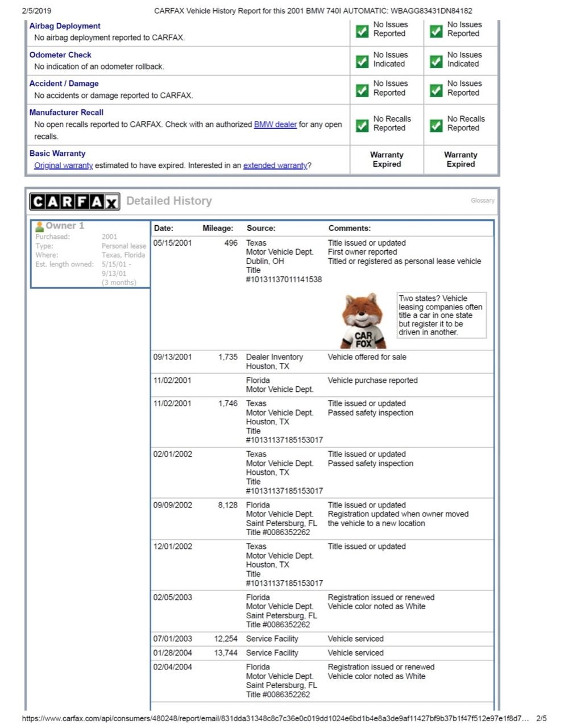The height and width of the screenshot is (728, 564).
Task: Click right green check in Accident / Damage row
Action: pyautogui.click(x=436, y=90)
